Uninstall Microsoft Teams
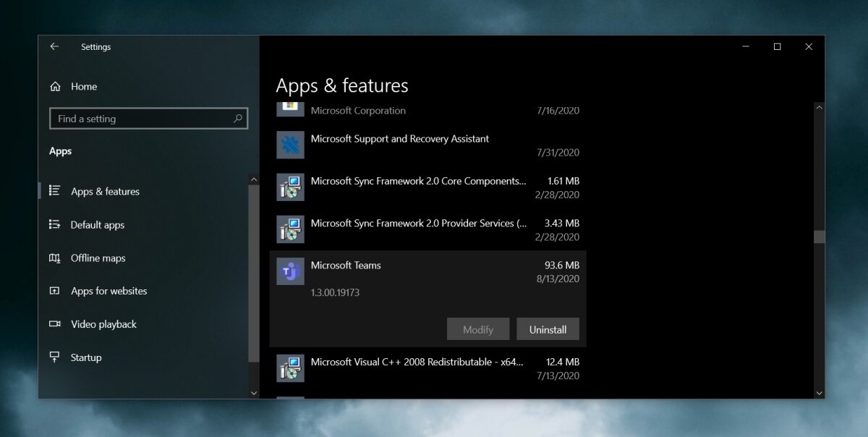The width and height of the screenshot is (868, 437). [548, 328]
